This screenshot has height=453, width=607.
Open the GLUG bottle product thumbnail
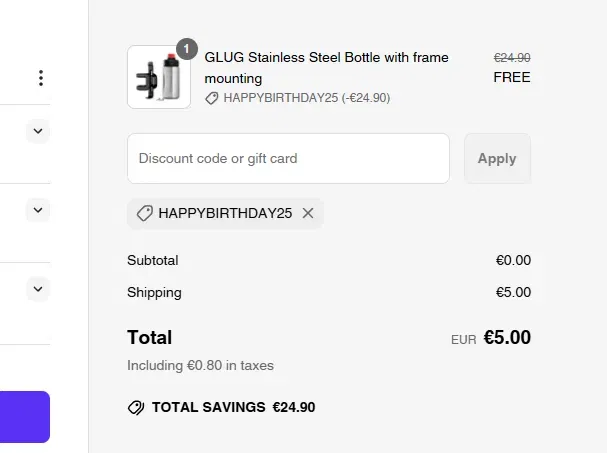pyautogui.click(x=159, y=77)
